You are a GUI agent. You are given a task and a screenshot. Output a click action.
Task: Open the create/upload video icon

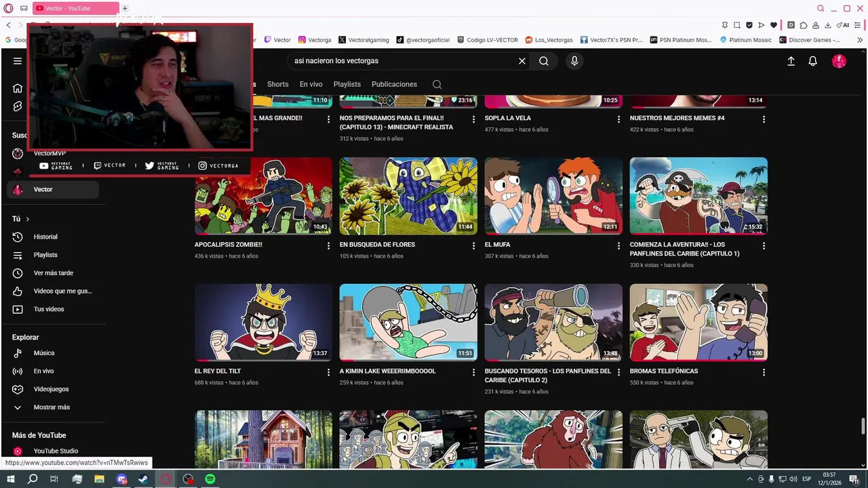791,61
